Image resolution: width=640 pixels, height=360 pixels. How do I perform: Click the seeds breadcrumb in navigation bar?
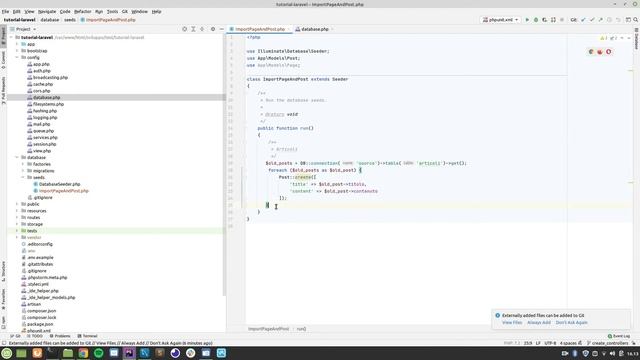(x=70, y=20)
